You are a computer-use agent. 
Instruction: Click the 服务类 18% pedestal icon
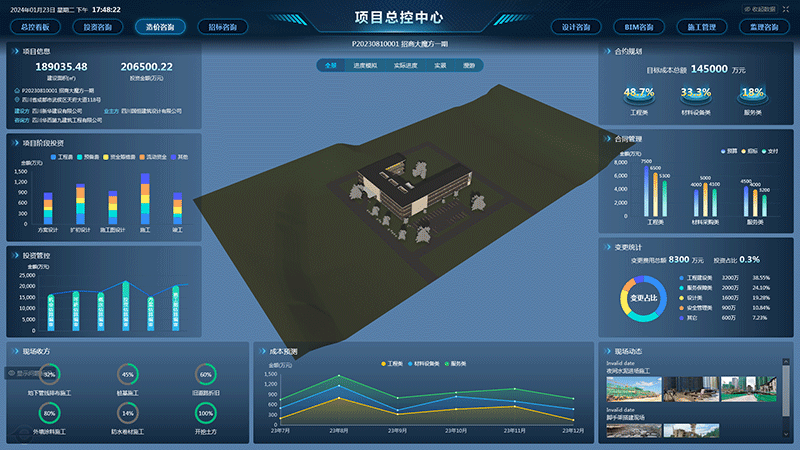pyautogui.click(x=752, y=96)
